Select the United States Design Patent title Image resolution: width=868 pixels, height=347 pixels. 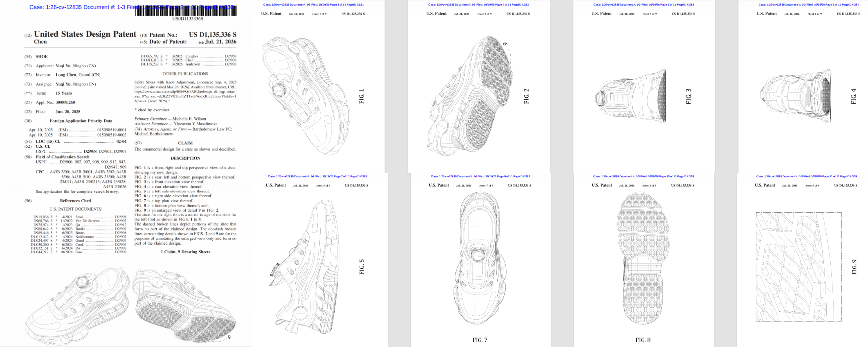tap(85, 34)
